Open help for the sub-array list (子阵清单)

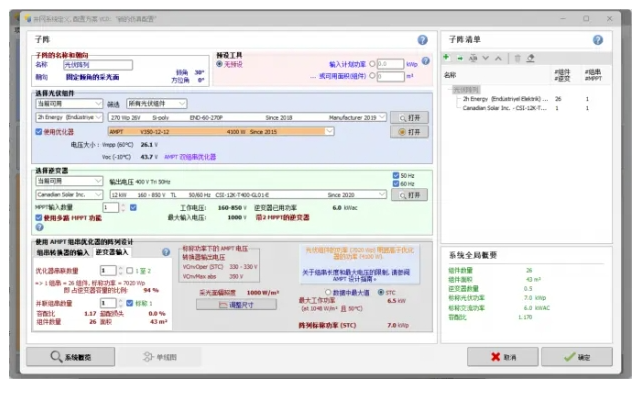pyautogui.click(x=598, y=40)
